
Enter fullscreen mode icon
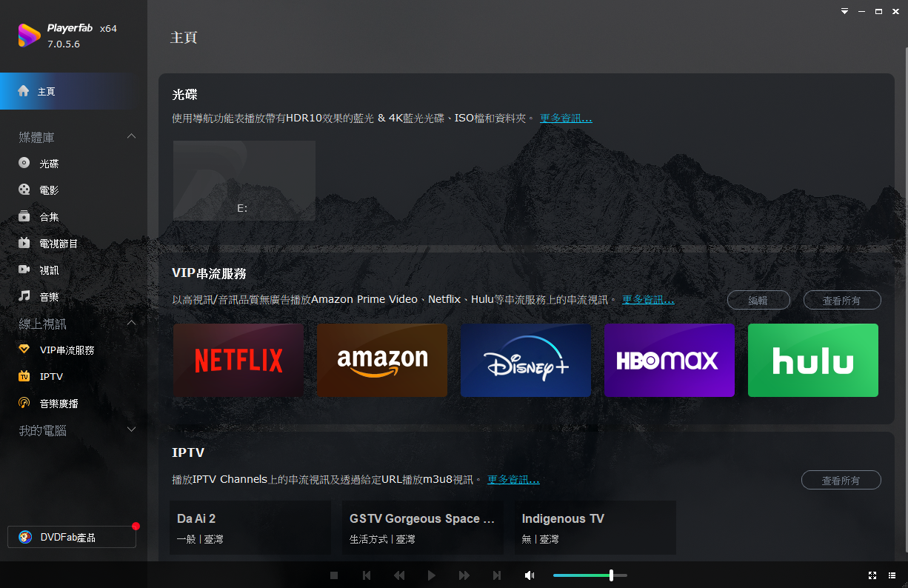(x=872, y=575)
